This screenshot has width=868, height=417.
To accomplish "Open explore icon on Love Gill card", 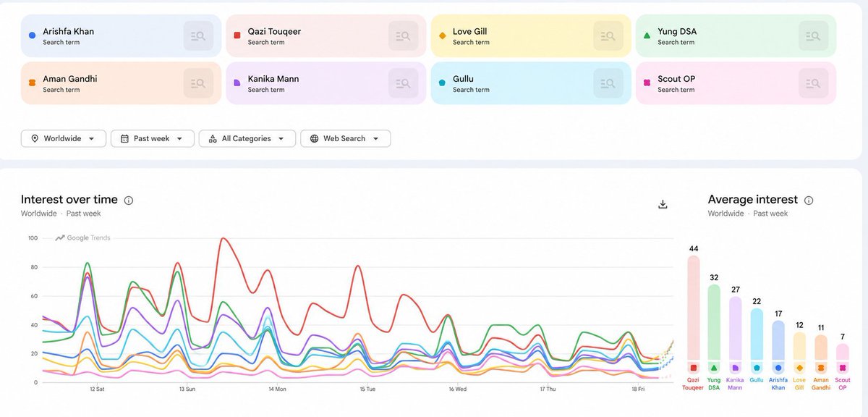I will click(x=608, y=35).
